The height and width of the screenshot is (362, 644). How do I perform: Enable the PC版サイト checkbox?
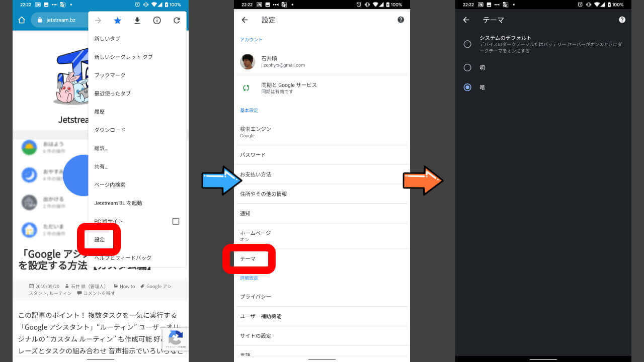point(176,221)
